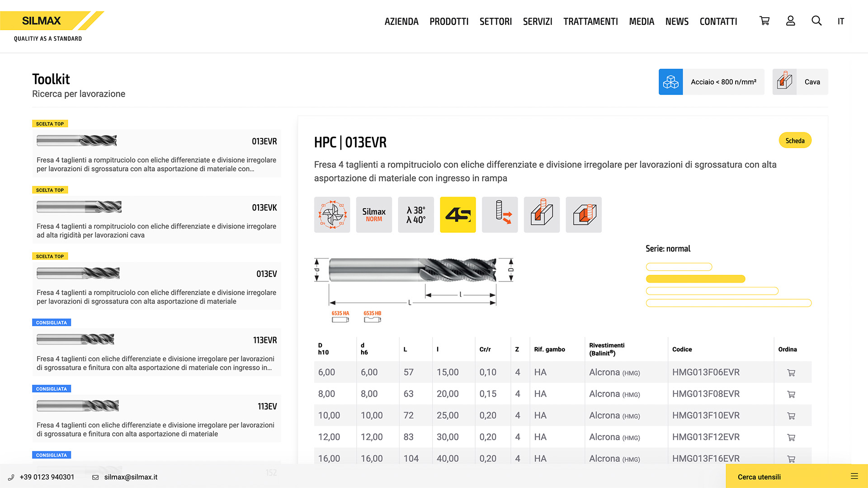This screenshot has width=868, height=488.
Task: Open the NEWS menu item
Action: [677, 21]
